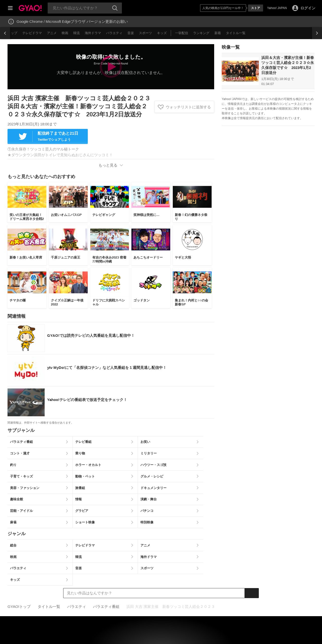Open the バラエティ番組 subgenre row
Image resolution: width=322 pixels, height=644 pixels.
(x=40, y=442)
